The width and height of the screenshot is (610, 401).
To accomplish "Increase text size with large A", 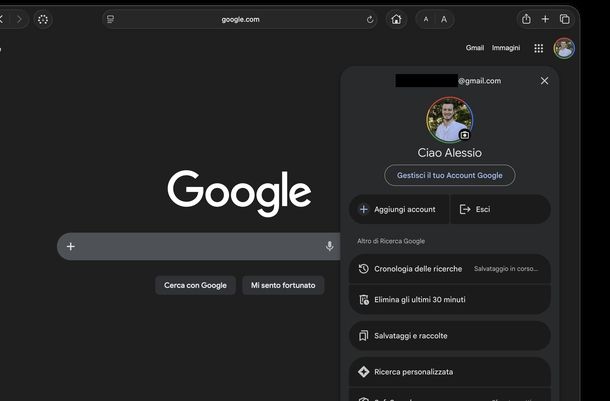I will (x=444, y=19).
